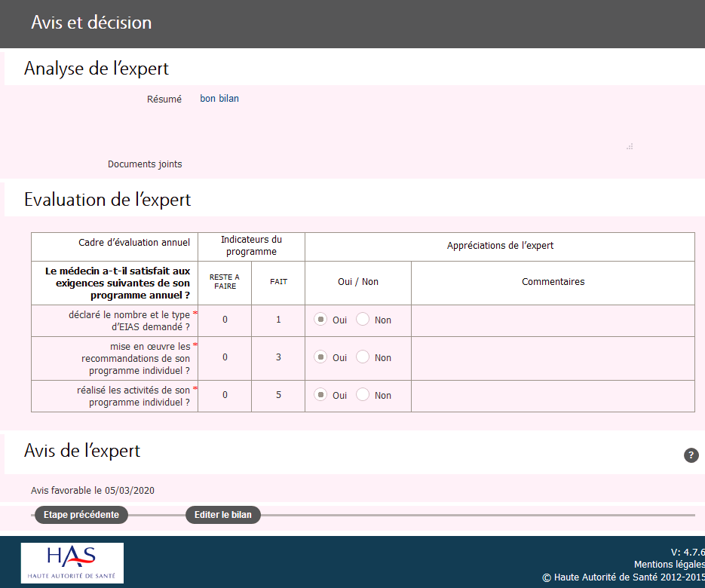Select Oui for mise en œuvre recommandations
This screenshot has width=705, height=588.
(x=320, y=357)
